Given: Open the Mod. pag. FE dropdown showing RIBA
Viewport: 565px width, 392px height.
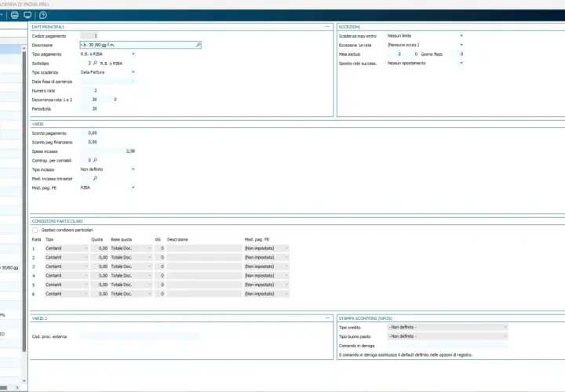Looking at the screenshot, I should pos(133,187).
